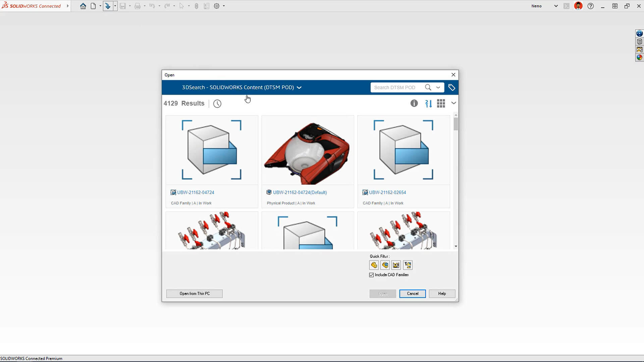Click the blue Open arrow toolbar icon
Image resolution: width=644 pixels, height=362 pixels.
coord(108,6)
